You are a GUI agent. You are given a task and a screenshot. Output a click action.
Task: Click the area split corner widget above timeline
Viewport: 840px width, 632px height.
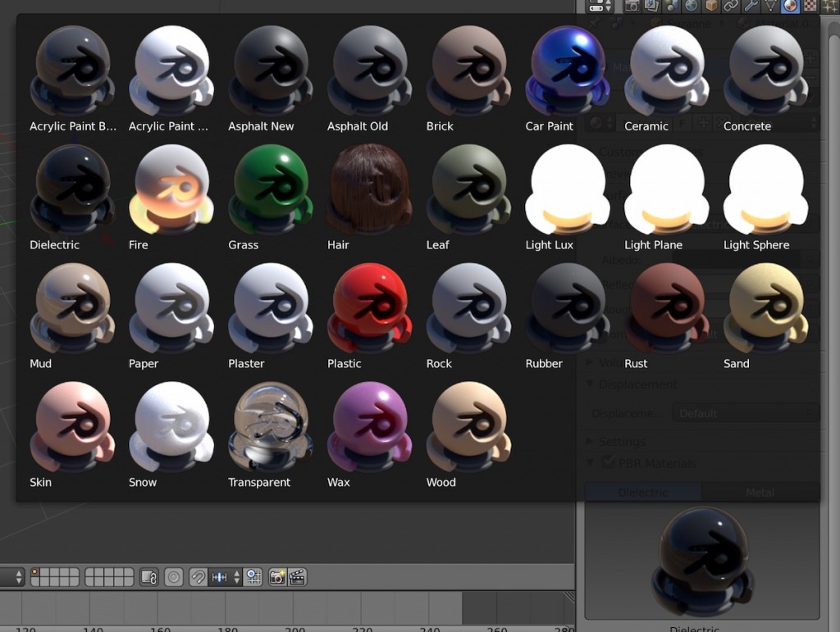coord(569,596)
